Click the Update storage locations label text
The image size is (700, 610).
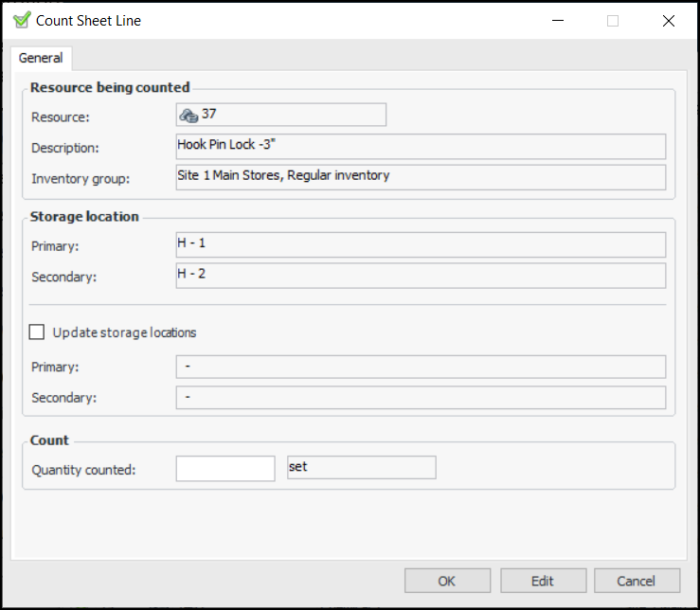coord(125,332)
